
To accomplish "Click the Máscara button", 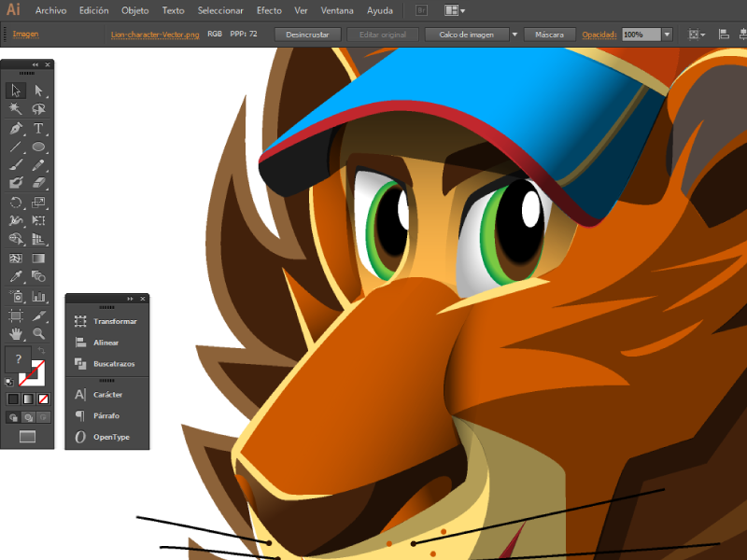I will coord(549,35).
